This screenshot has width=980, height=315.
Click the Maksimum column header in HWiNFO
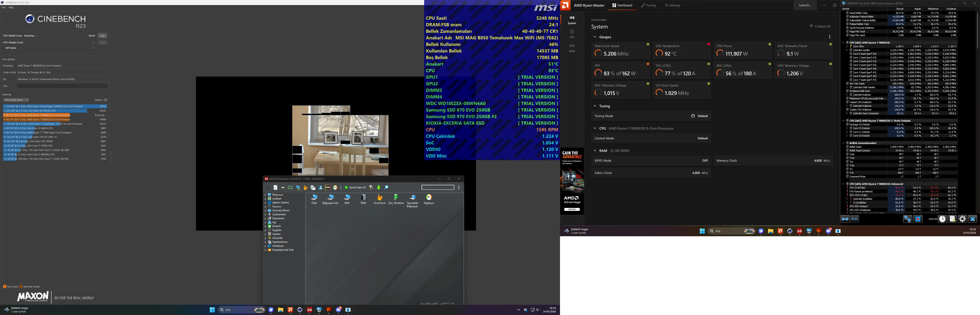(x=930, y=9)
